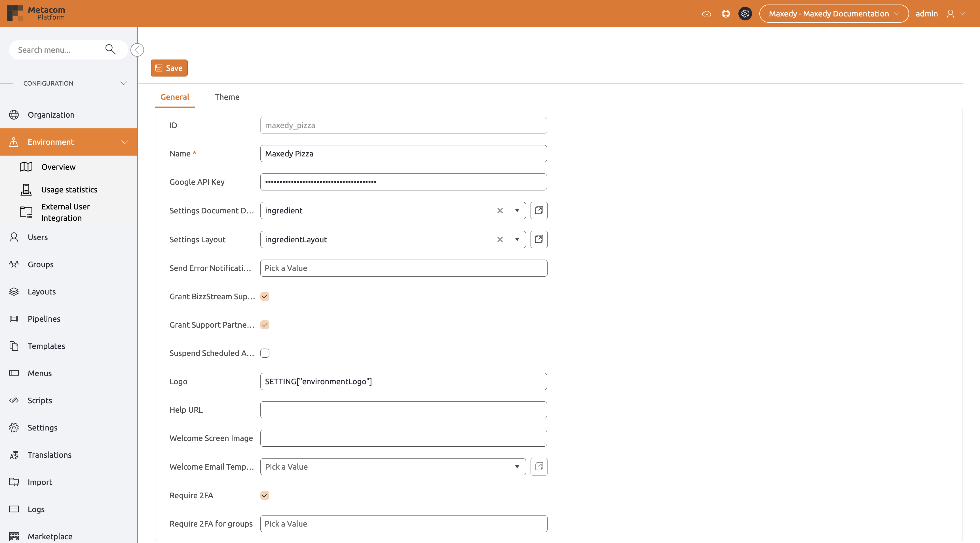Select Usage statistics in the sidebar
Viewport: 980px width, 543px height.
pos(69,189)
